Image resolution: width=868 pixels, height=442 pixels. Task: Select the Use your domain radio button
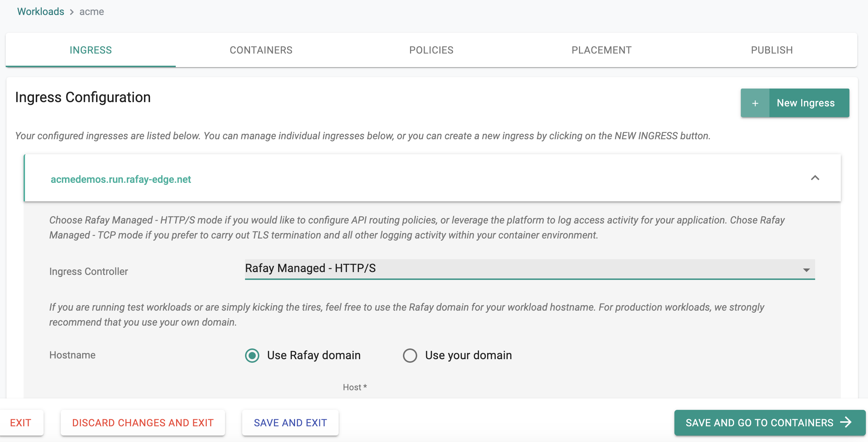[410, 356]
